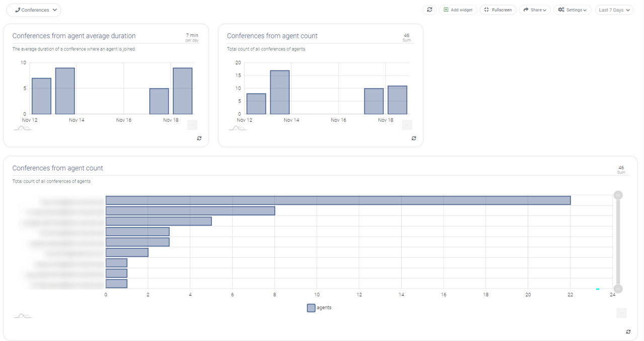Click the top handle of vertical range slider
This screenshot has width=644, height=341.
618,195
